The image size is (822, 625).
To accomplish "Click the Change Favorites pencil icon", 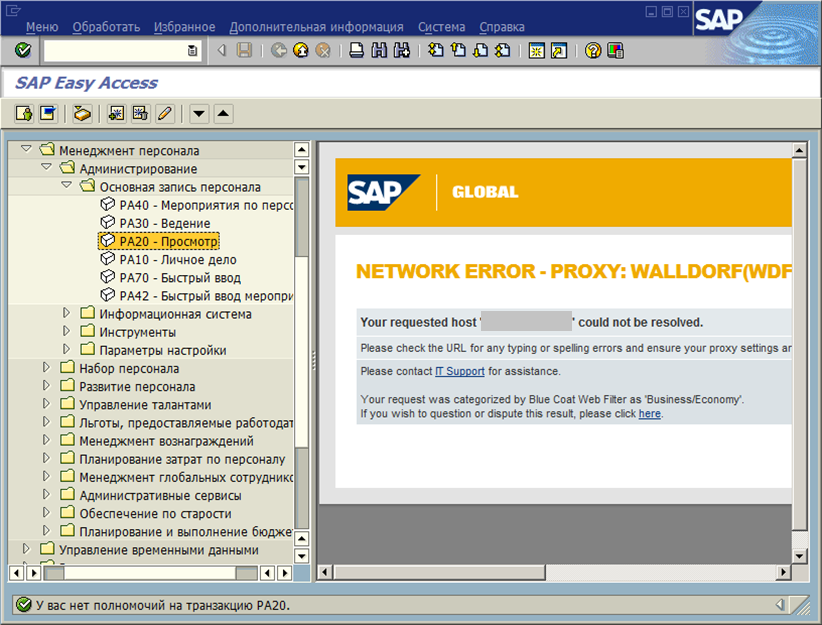I will [165, 113].
